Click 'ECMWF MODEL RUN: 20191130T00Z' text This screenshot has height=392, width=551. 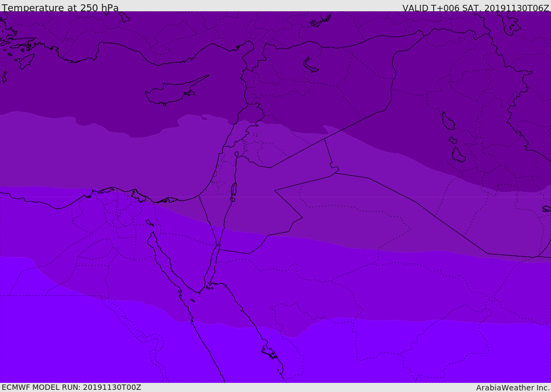pyautogui.click(x=72, y=387)
